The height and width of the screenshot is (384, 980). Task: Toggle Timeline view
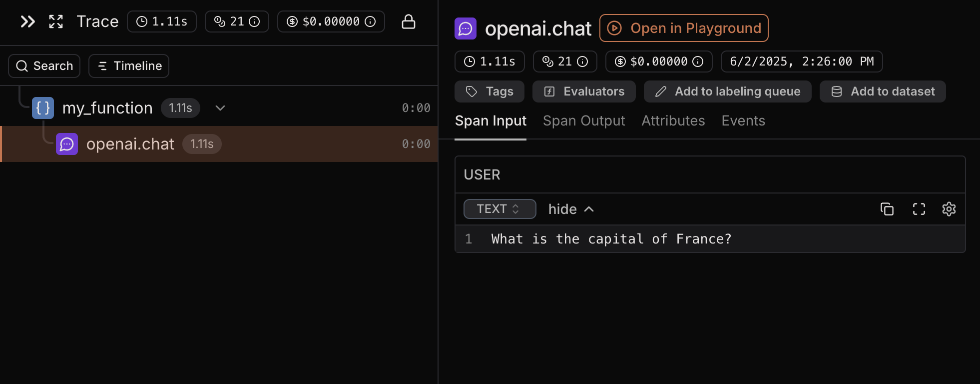click(x=129, y=66)
